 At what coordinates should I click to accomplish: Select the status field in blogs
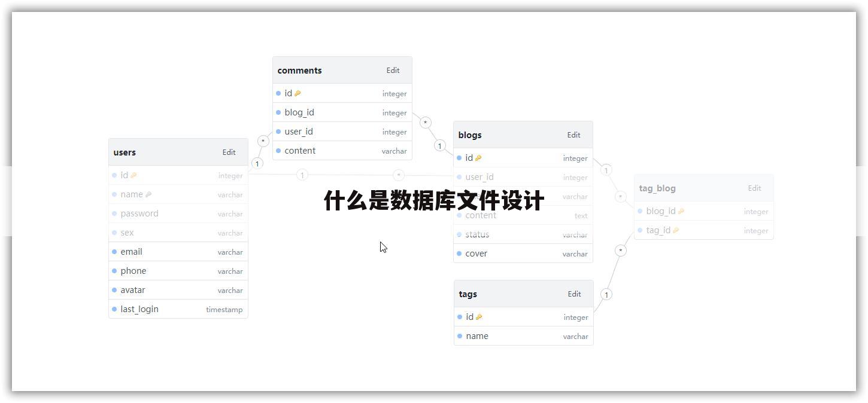(477, 234)
